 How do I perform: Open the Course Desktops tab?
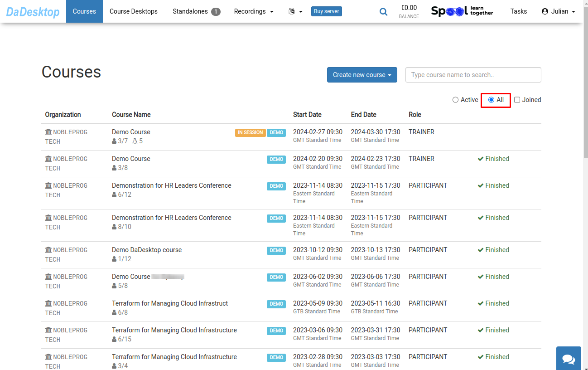coord(134,11)
